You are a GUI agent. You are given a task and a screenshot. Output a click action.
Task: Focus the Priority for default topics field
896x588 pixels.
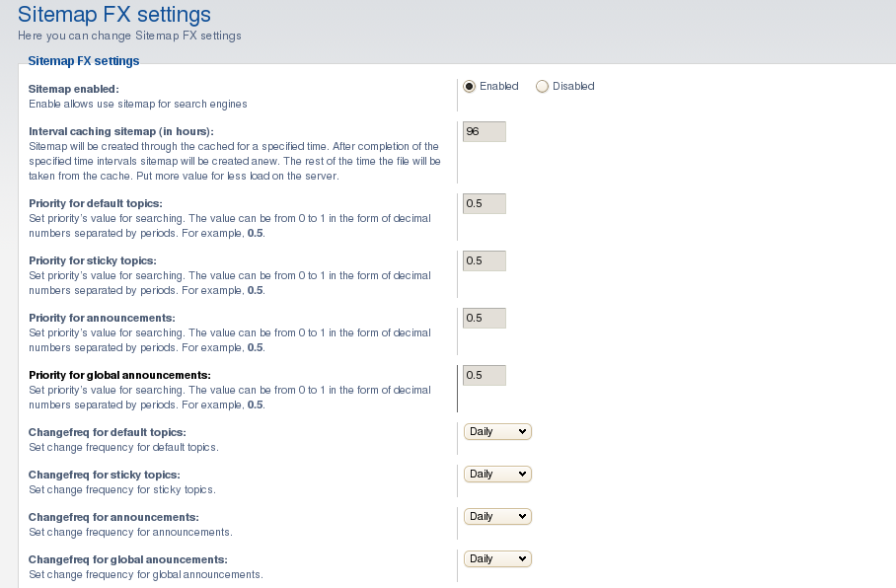484,203
